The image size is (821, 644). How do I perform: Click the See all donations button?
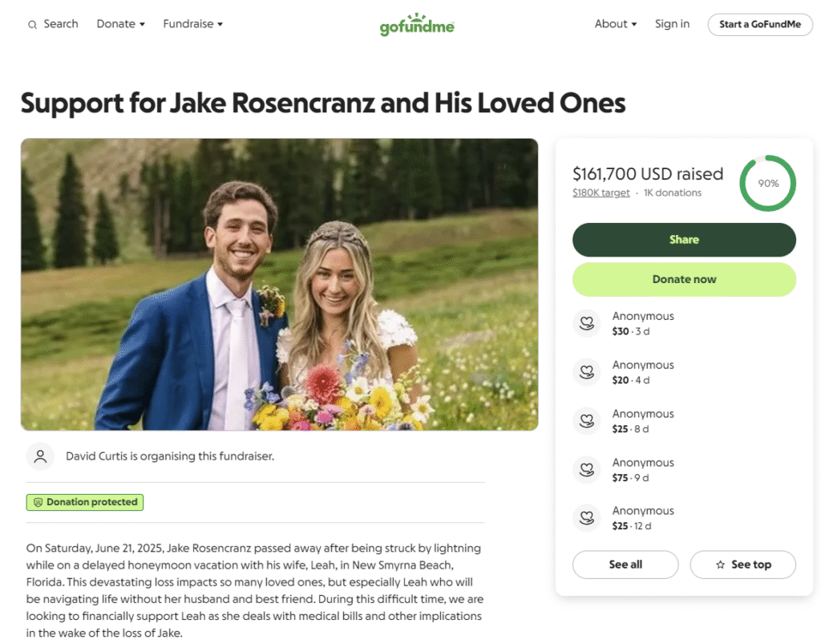pyautogui.click(x=625, y=565)
